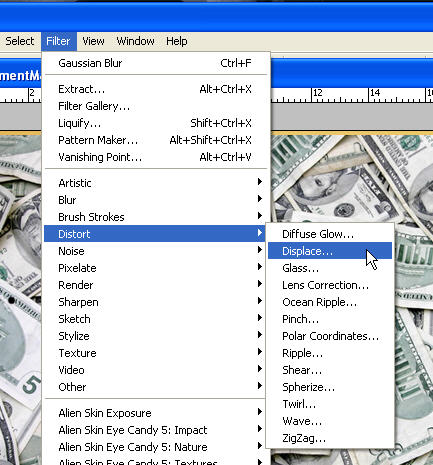This screenshot has height=465, width=433.
Task: Launch Filter Gallery dialog
Action: pos(155,106)
